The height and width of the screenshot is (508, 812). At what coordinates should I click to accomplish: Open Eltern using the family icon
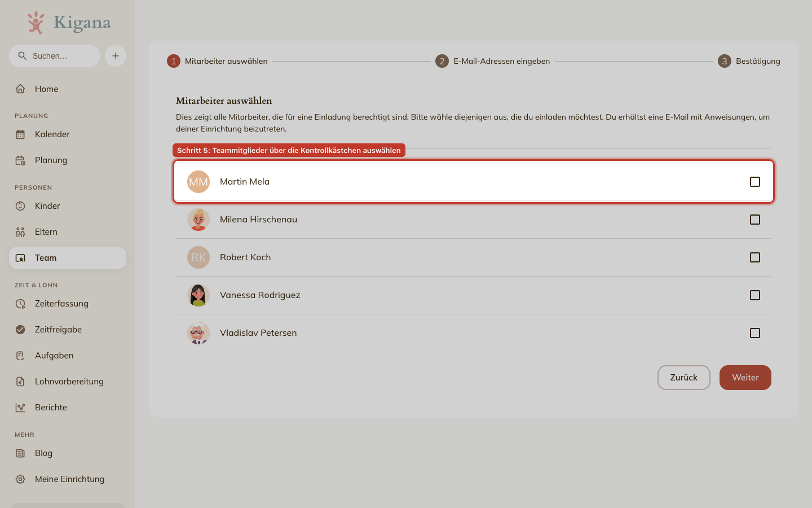pyautogui.click(x=20, y=232)
